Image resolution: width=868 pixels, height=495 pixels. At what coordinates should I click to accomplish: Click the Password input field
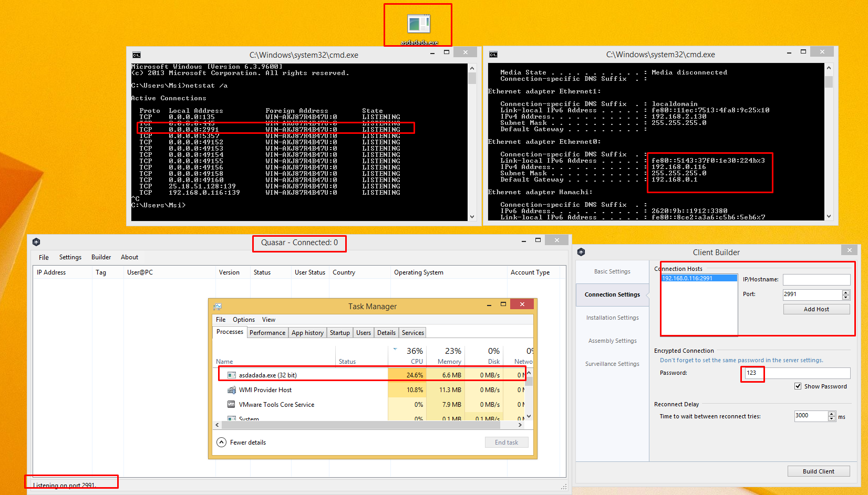click(x=797, y=373)
